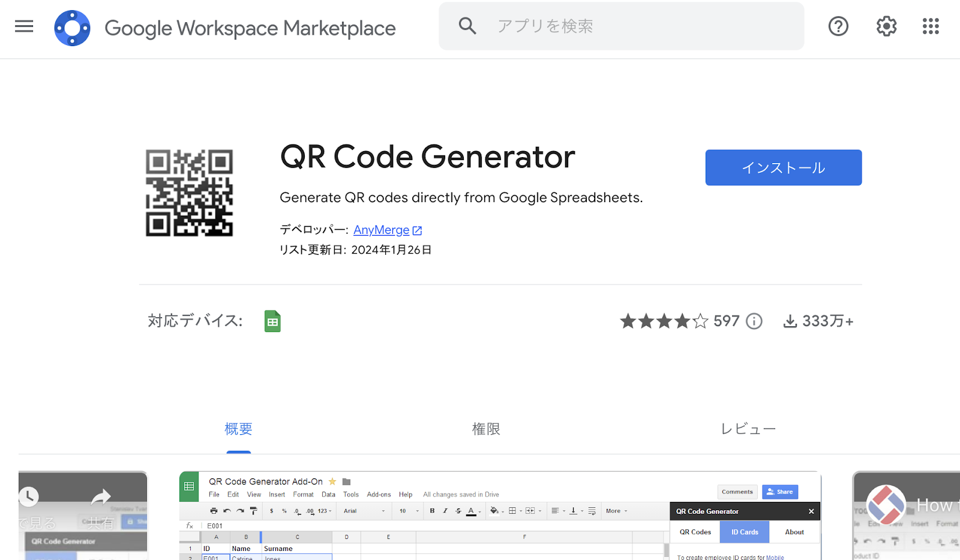This screenshot has width=960, height=560.
Task: Open the Google apps grid icon
Action: pyautogui.click(x=930, y=26)
